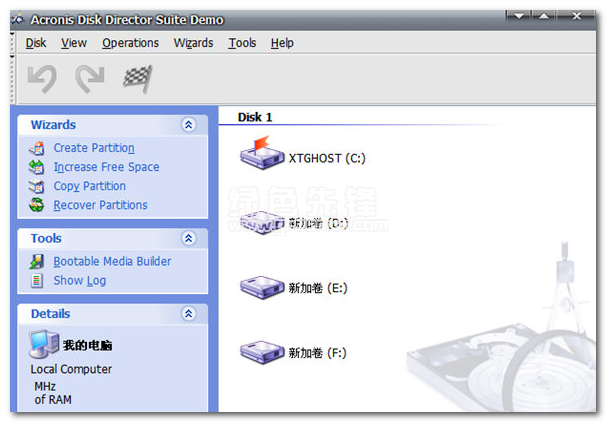Open the Disk menu
Screen dimensions: 607x423
(x=36, y=43)
